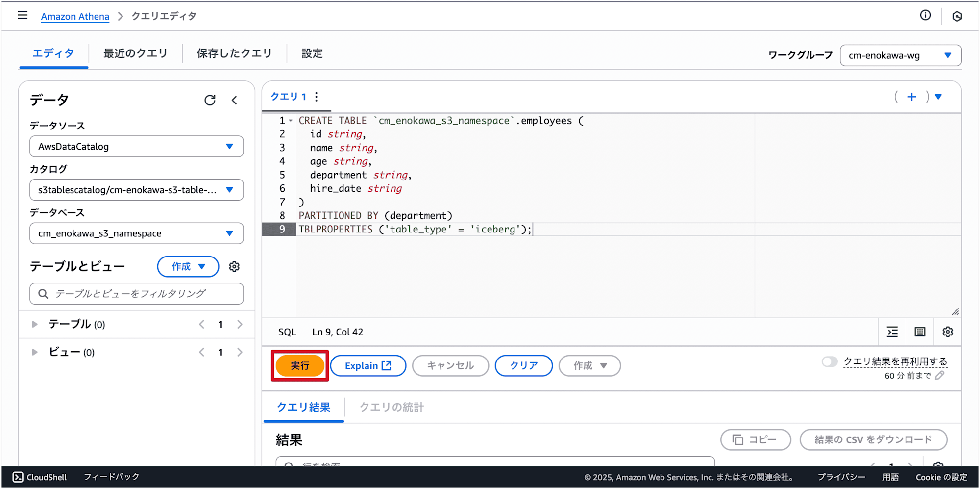Go to next page of ビュー
The image size is (980, 489).
240,352
